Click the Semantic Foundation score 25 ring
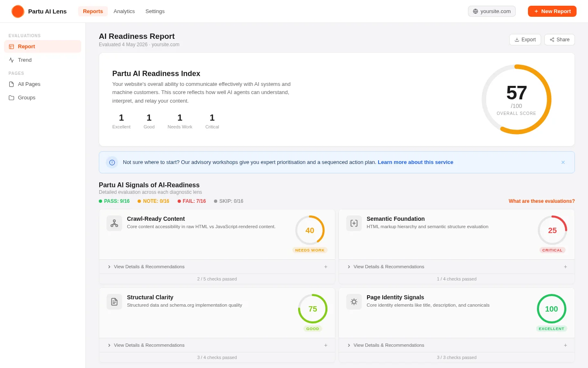 pos(552,230)
